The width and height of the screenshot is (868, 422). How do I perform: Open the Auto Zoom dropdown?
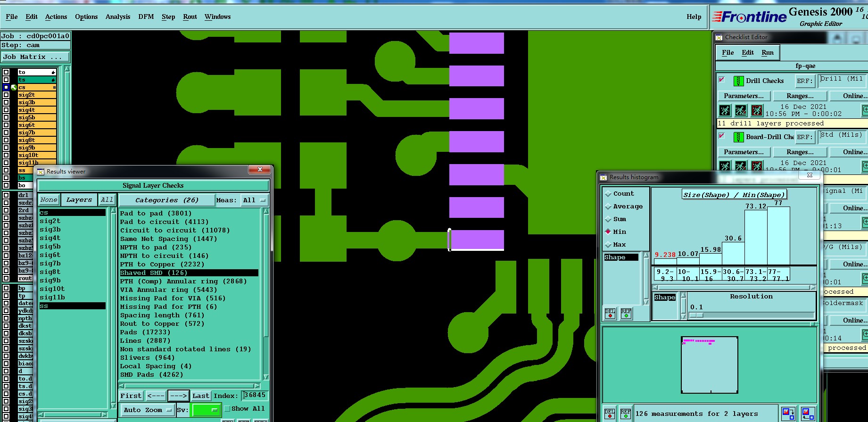click(147, 410)
